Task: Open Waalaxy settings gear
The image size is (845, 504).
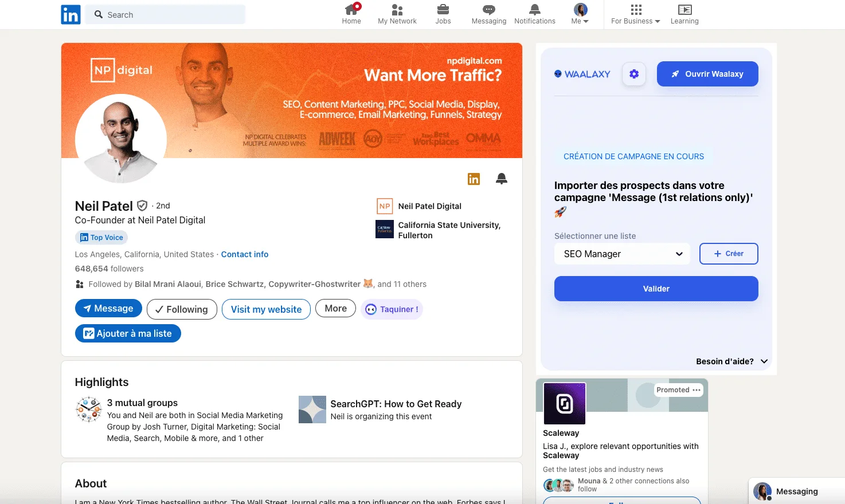Action: point(634,74)
